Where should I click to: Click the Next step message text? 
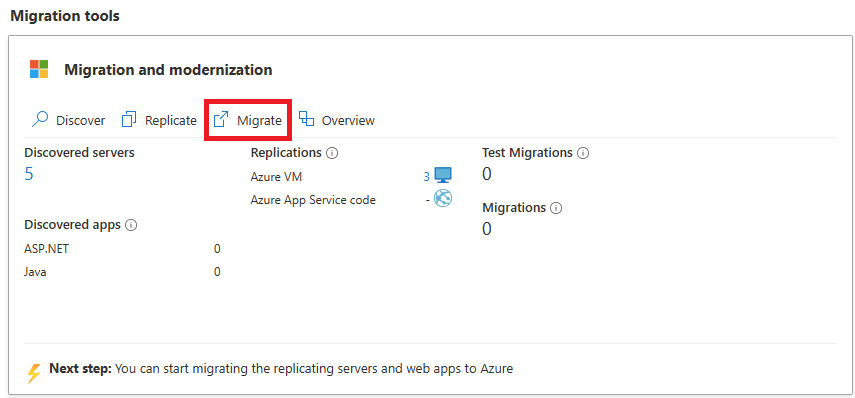[x=281, y=369]
